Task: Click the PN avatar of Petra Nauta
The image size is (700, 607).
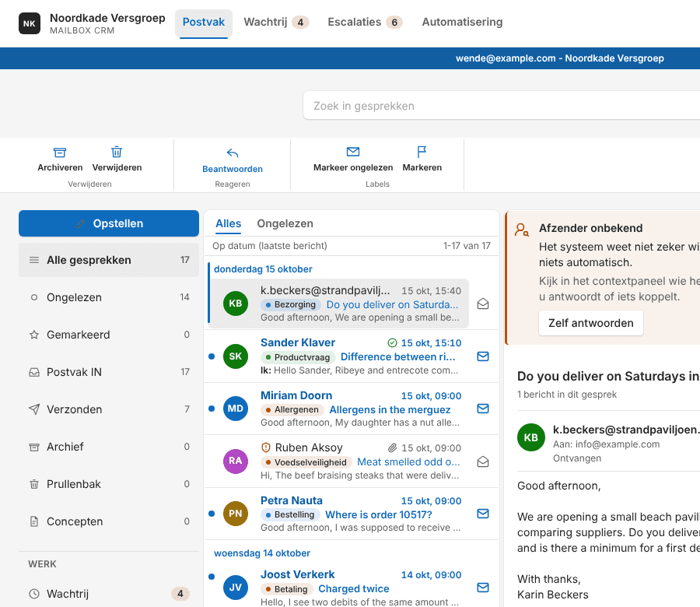Action: tap(235, 513)
